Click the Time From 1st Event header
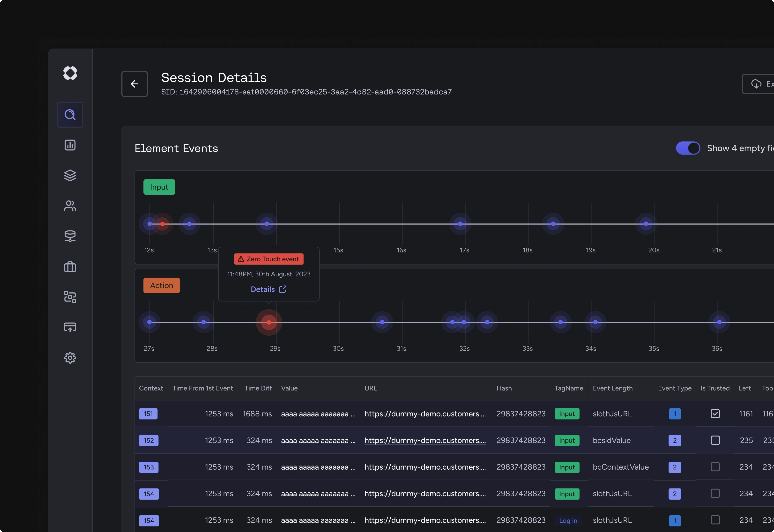The image size is (774, 532). tap(203, 388)
